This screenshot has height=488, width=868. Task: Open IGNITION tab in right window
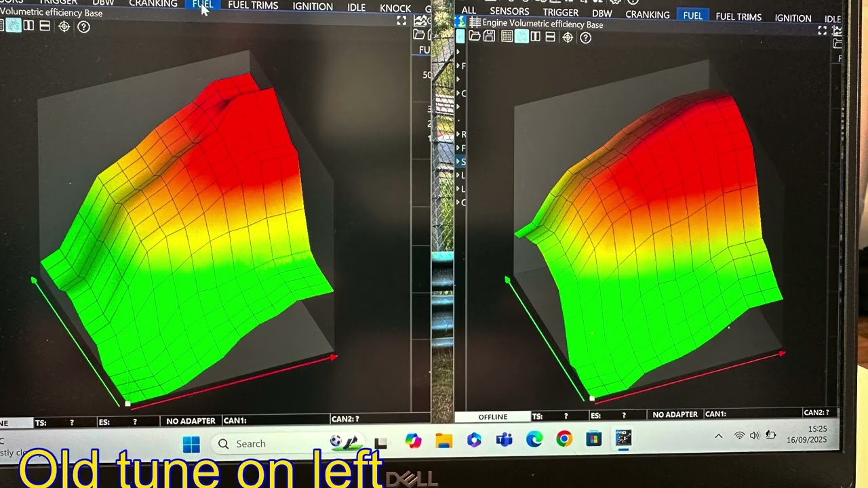[793, 18]
